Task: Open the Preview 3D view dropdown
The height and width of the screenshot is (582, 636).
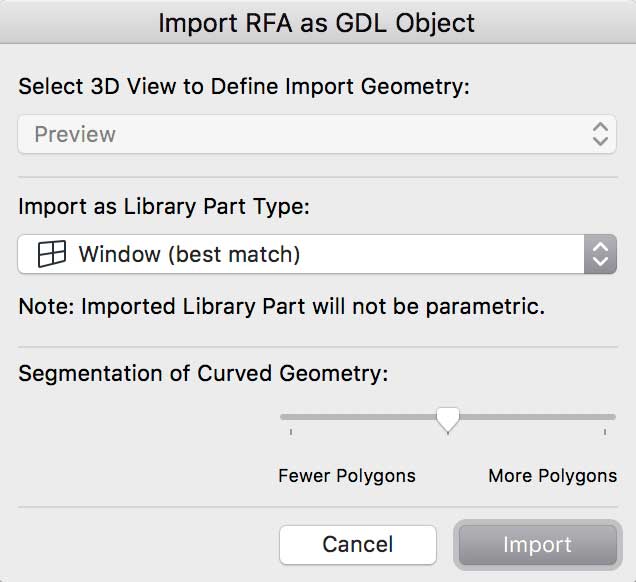Action: point(300,134)
